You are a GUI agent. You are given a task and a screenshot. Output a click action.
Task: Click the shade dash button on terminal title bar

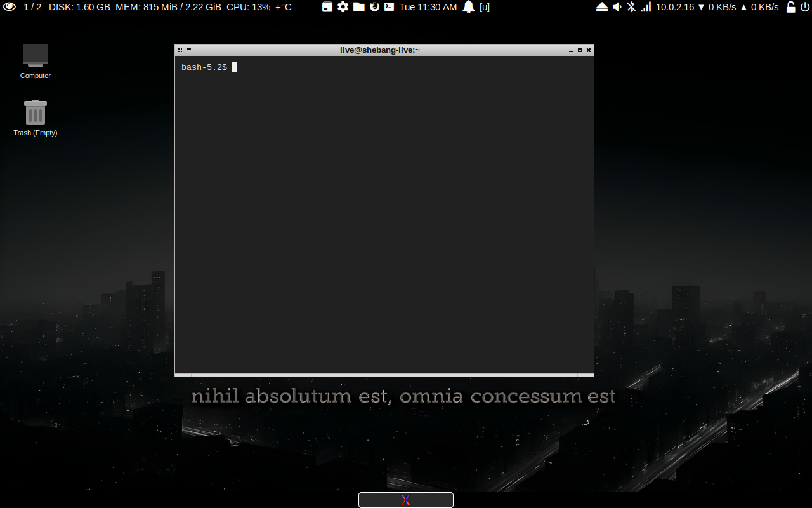(189, 49)
